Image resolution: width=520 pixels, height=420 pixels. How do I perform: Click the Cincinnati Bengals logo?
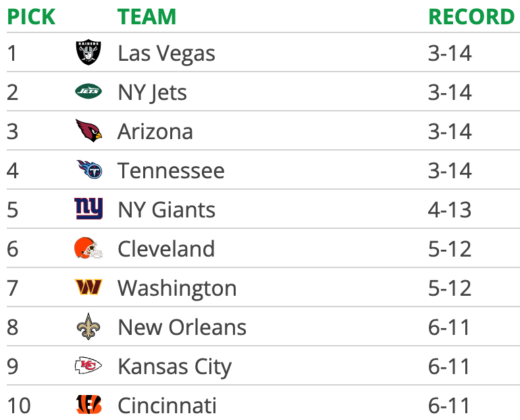click(88, 405)
